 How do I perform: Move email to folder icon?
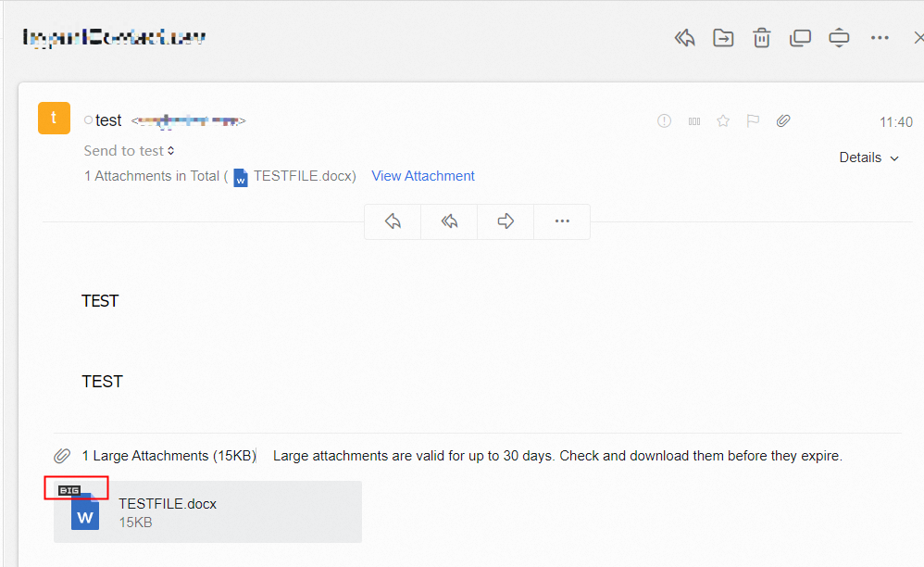pos(723,38)
